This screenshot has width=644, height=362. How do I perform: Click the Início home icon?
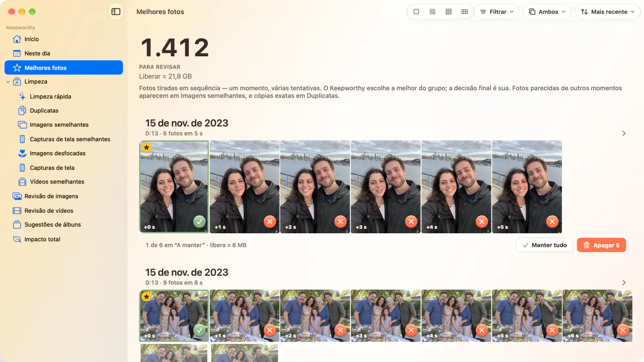(17, 39)
